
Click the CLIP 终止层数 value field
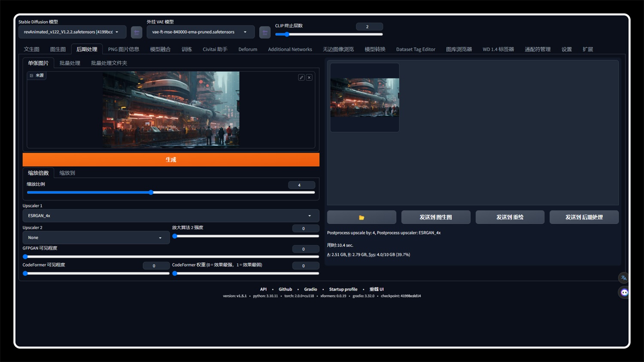[369, 27]
